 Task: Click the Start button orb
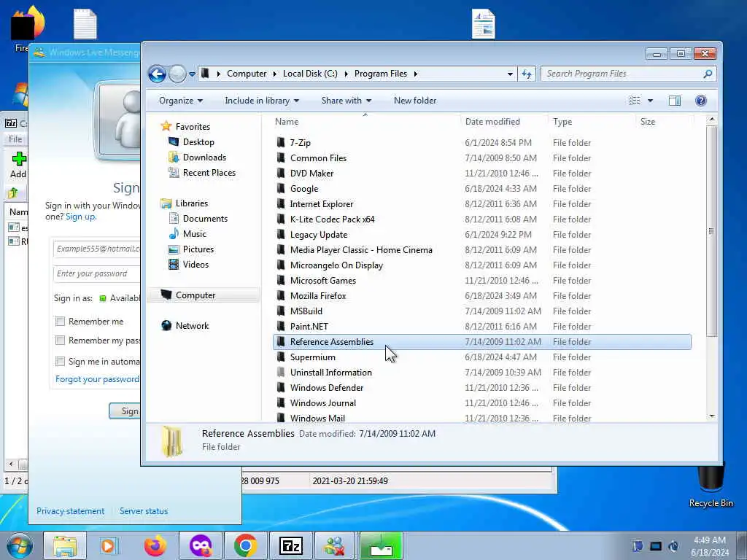point(19,545)
